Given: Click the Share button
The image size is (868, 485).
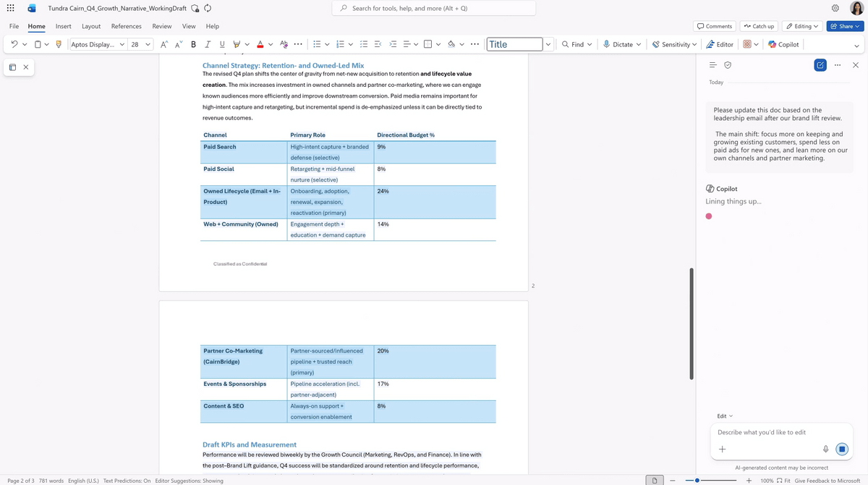Looking at the screenshot, I should tap(844, 26).
